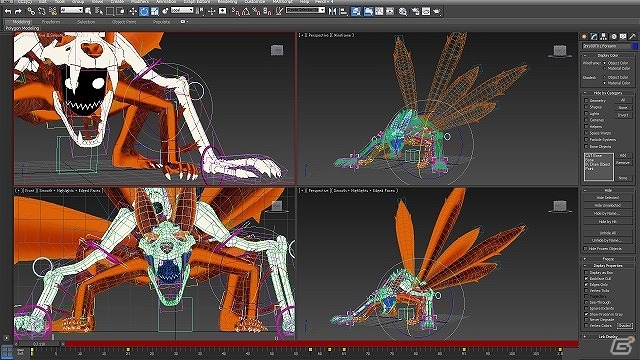Check the Shapes hide category box
This screenshot has width=640, height=360.
click(x=586, y=107)
